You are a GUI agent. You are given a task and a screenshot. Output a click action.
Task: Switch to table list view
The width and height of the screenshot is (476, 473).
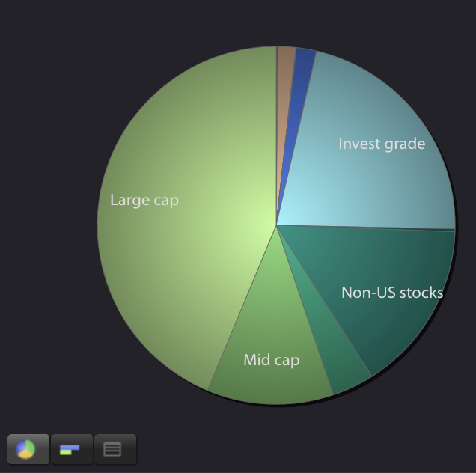click(x=115, y=449)
